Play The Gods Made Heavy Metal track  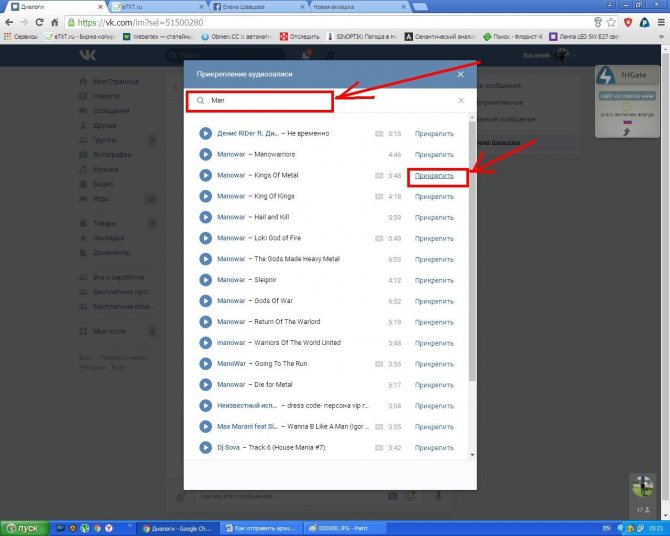206,259
